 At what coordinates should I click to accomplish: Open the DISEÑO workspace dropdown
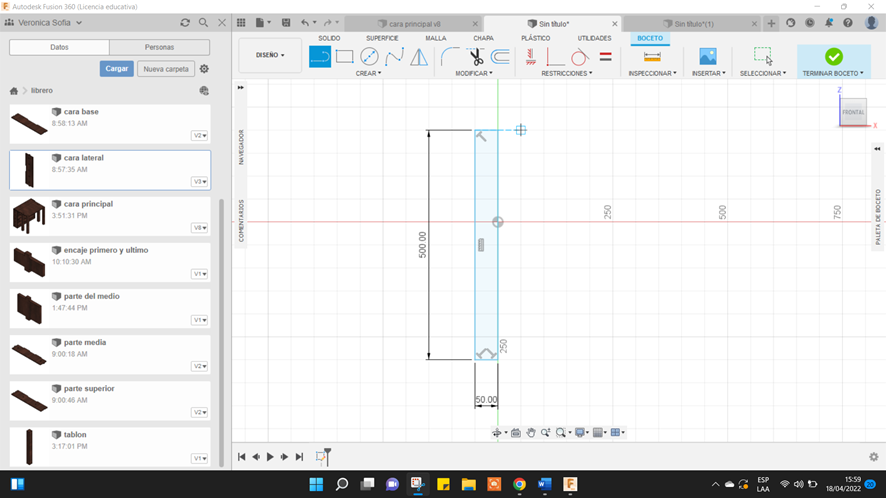point(270,55)
